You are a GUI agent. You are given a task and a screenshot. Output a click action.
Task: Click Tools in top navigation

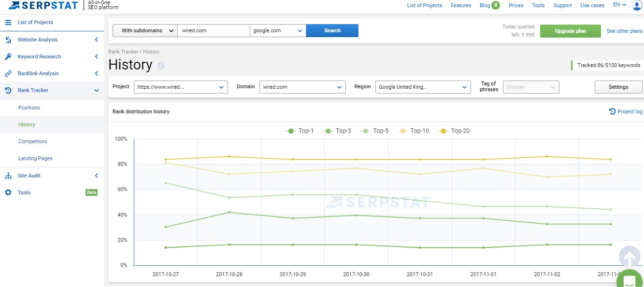pyautogui.click(x=538, y=5)
